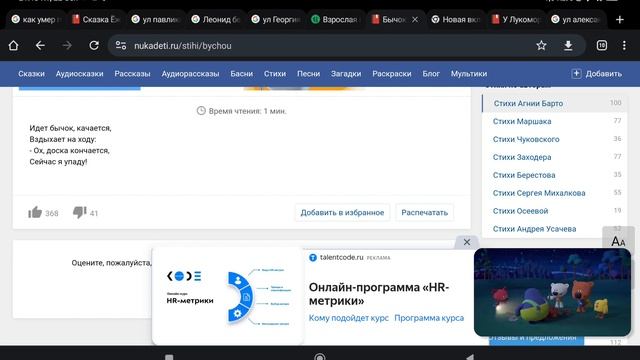The width and height of the screenshot is (640, 360).
Task: Open the Раскраски menu item
Action: [392, 74]
